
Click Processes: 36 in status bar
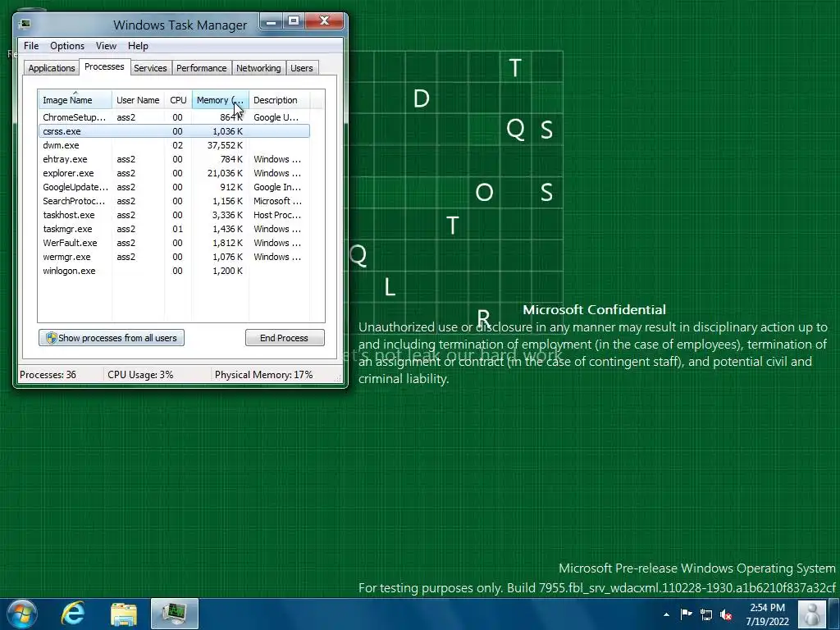48,375
